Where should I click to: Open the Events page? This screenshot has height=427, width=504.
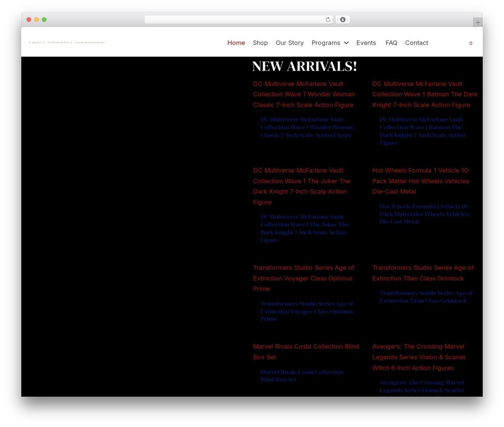366,43
